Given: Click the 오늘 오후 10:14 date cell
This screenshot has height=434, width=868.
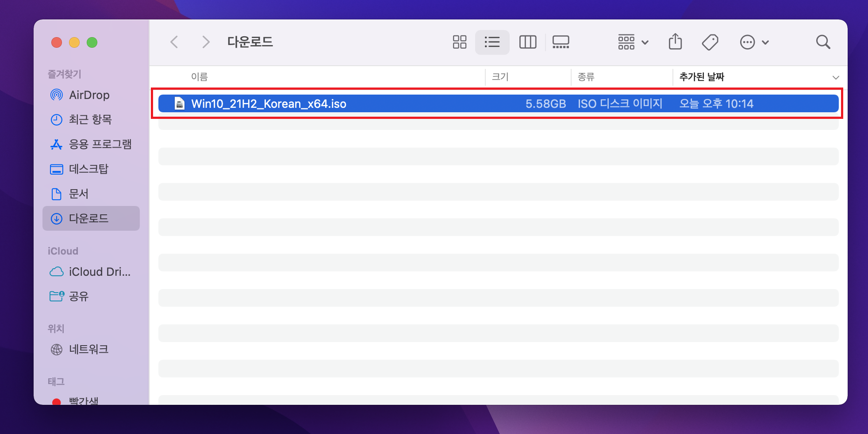Looking at the screenshot, I should 716,104.
